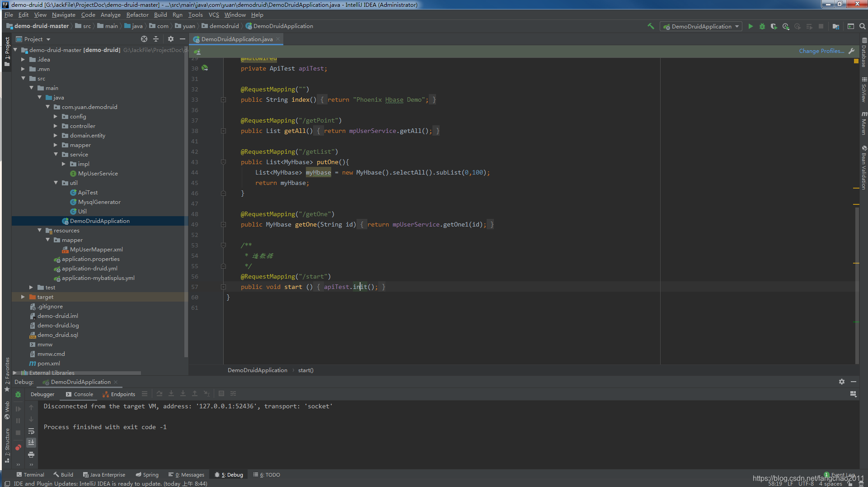Click the Search Everywhere magnifier icon
Image resolution: width=868 pixels, height=487 pixels.
(863, 26)
